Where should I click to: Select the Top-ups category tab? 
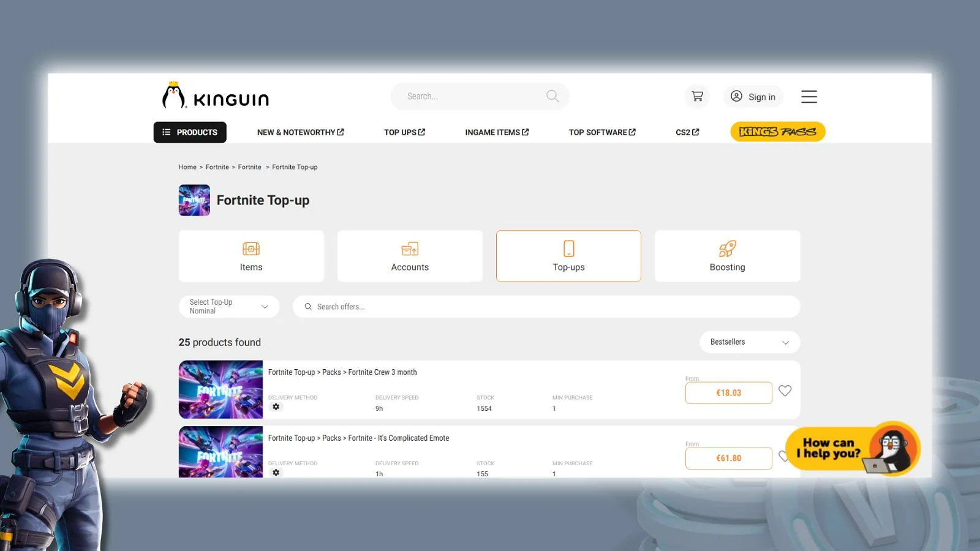(568, 256)
